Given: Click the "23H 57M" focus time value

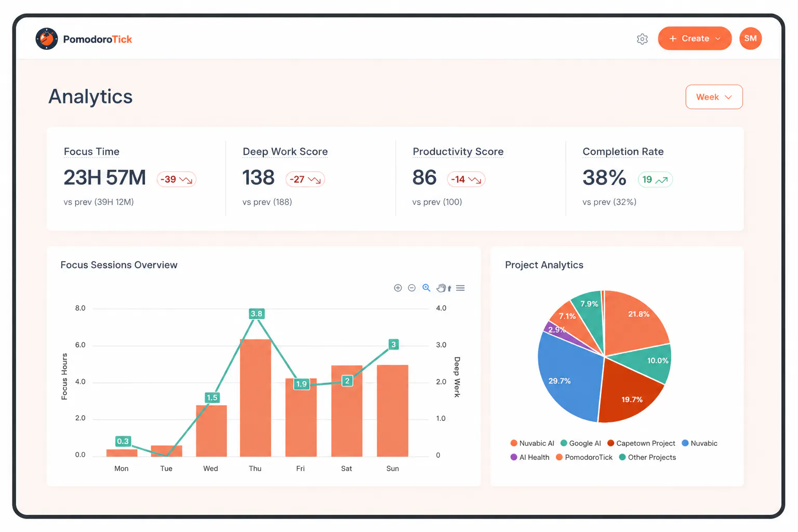Looking at the screenshot, I should coord(105,178).
